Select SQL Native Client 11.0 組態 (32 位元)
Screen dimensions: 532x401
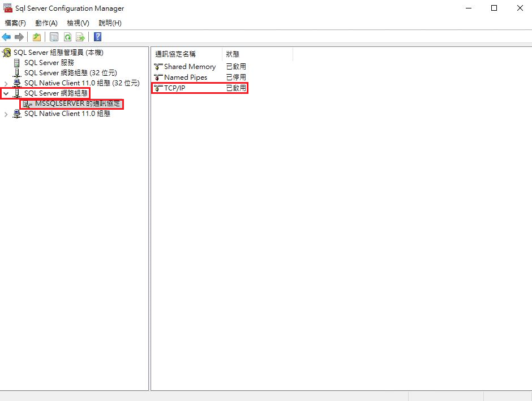tap(81, 83)
